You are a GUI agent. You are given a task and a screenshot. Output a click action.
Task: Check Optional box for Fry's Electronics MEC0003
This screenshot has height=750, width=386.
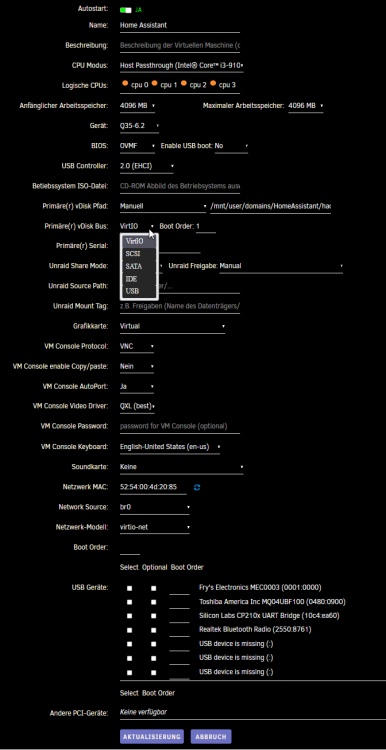[x=154, y=588]
